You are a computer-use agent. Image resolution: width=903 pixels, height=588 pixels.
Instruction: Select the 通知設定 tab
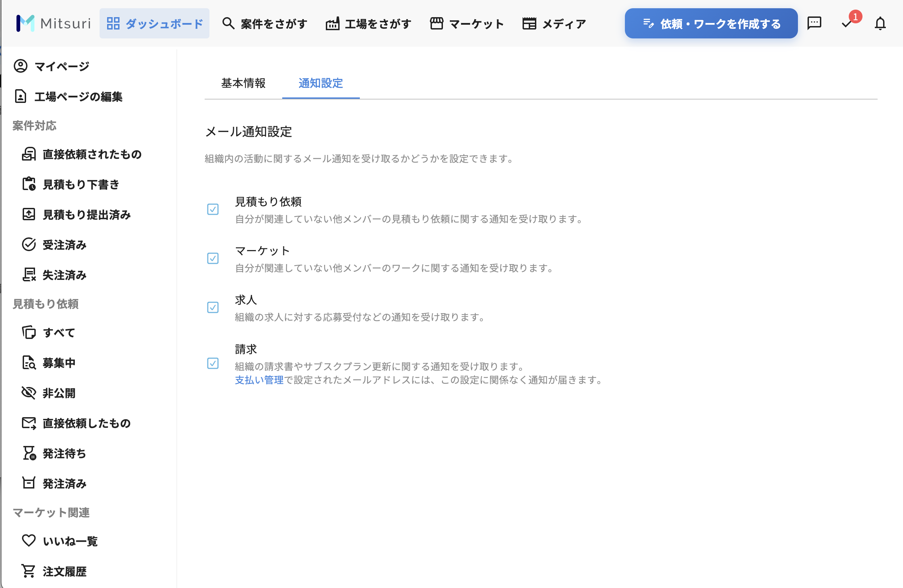pos(321,83)
